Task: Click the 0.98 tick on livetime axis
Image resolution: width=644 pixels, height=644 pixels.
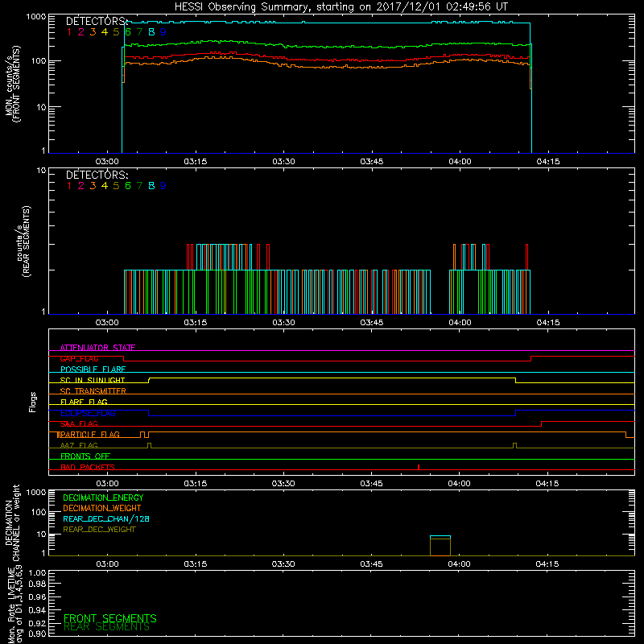Action: pos(37,584)
